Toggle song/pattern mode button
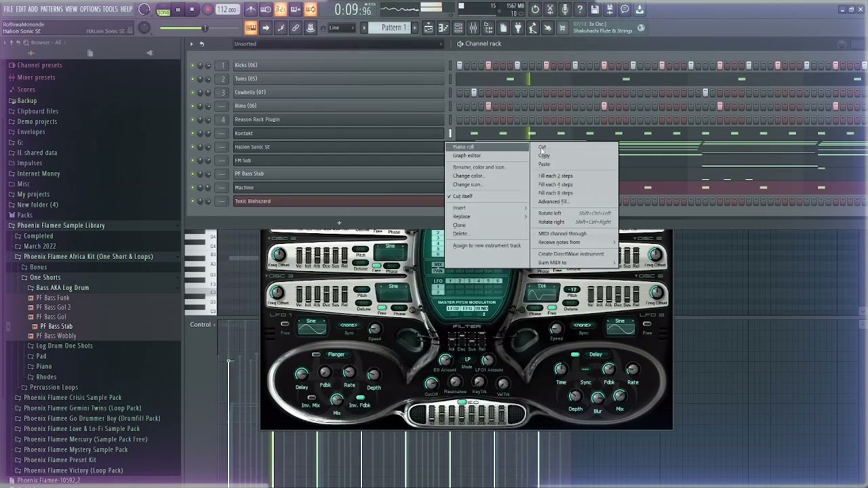Viewport: 868px width, 488px height. [163, 9]
